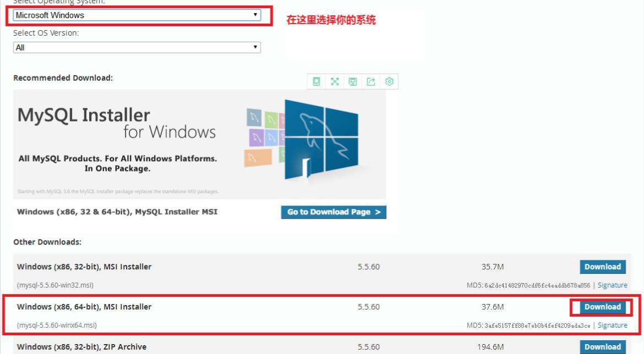Viewport: 644px width, 354px height.
Task: Download the 64-bit MSI Installer 37.6M
Action: [603, 307]
